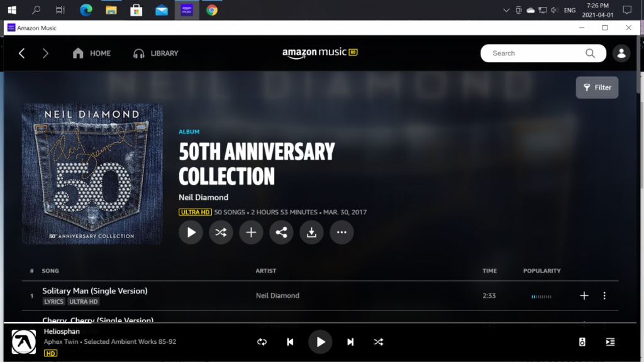Click the Amazon Music HD logo
The image size is (644, 362).
320,53
